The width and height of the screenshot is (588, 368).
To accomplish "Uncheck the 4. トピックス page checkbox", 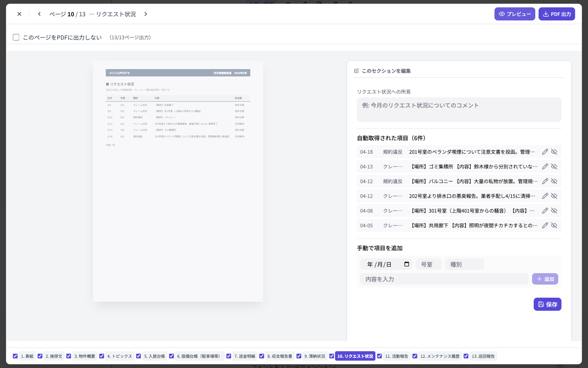I will 102,356.
